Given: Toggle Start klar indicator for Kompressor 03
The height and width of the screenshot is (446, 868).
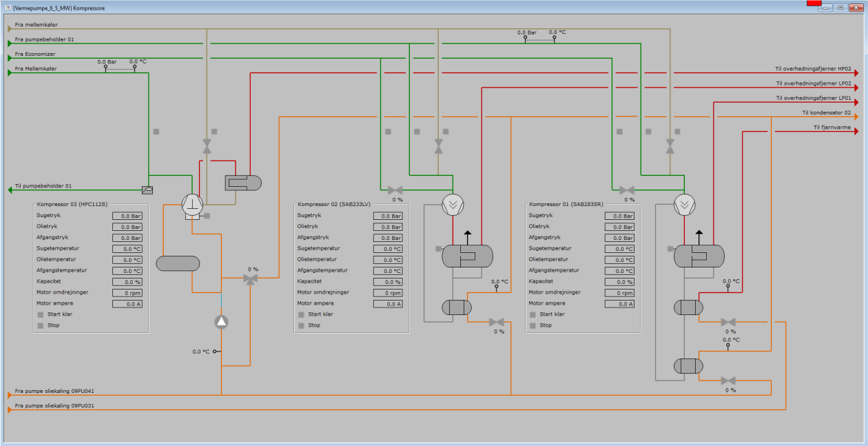Looking at the screenshot, I should tap(41, 314).
